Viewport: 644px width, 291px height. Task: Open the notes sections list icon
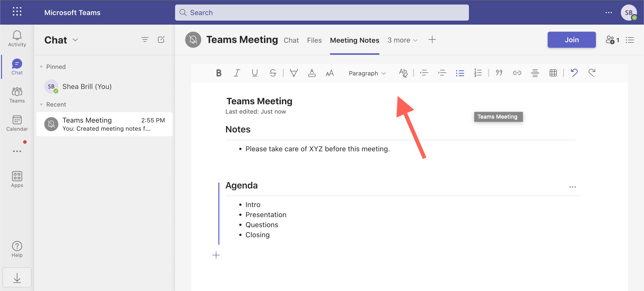(630, 40)
